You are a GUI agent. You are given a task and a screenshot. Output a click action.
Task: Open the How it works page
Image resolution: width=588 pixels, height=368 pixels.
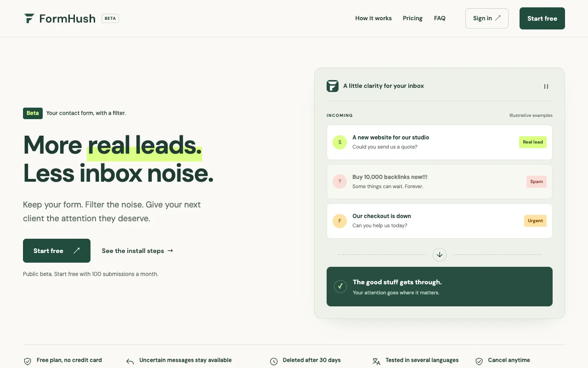pos(373,18)
